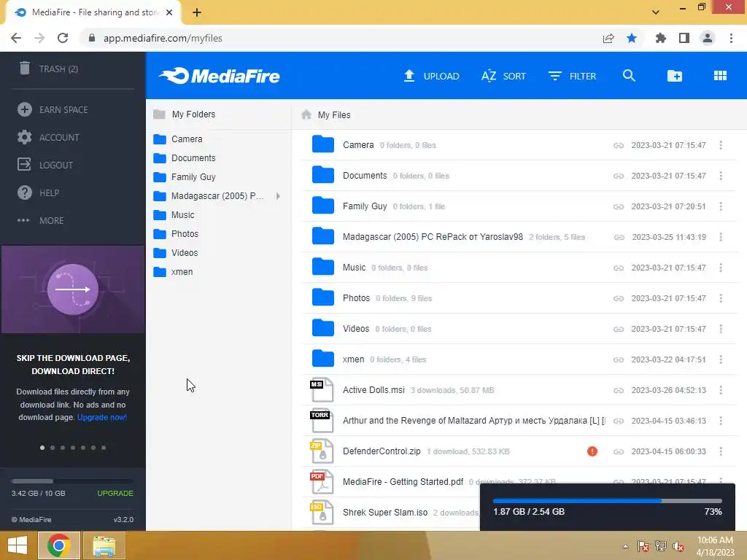The height and width of the screenshot is (560, 747).
Task: Click the address bar URL
Action: tap(163, 38)
